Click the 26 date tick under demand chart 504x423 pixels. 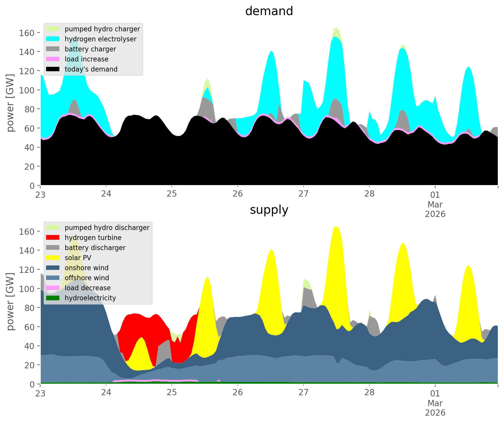[x=238, y=194]
